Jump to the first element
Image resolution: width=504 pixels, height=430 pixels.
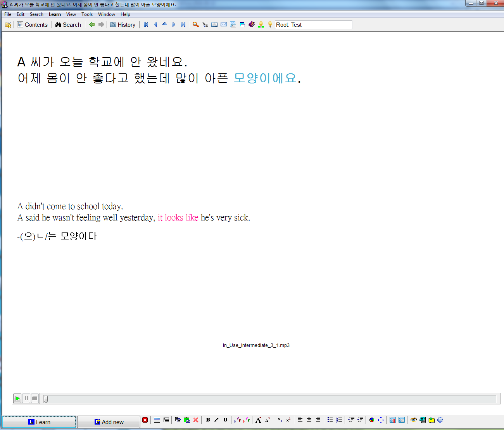click(146, 24)
